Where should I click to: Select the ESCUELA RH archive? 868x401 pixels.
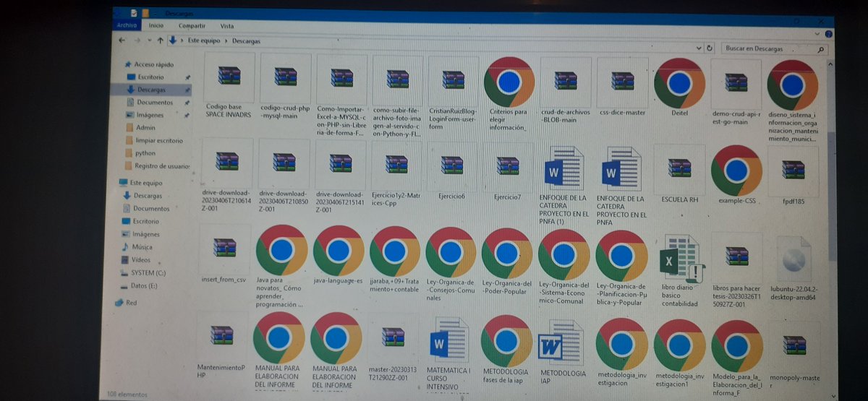(x=678, y=173)
